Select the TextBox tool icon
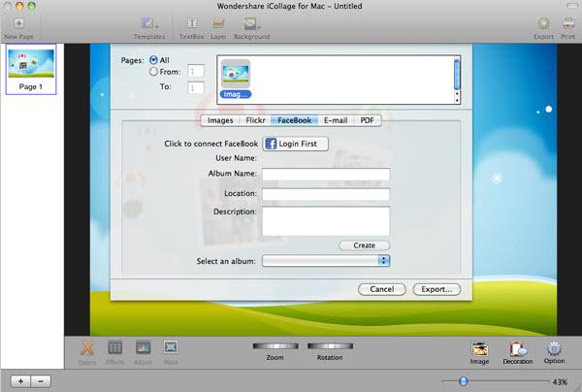Screen dimensions: 582x392 (x=192, y=23)
